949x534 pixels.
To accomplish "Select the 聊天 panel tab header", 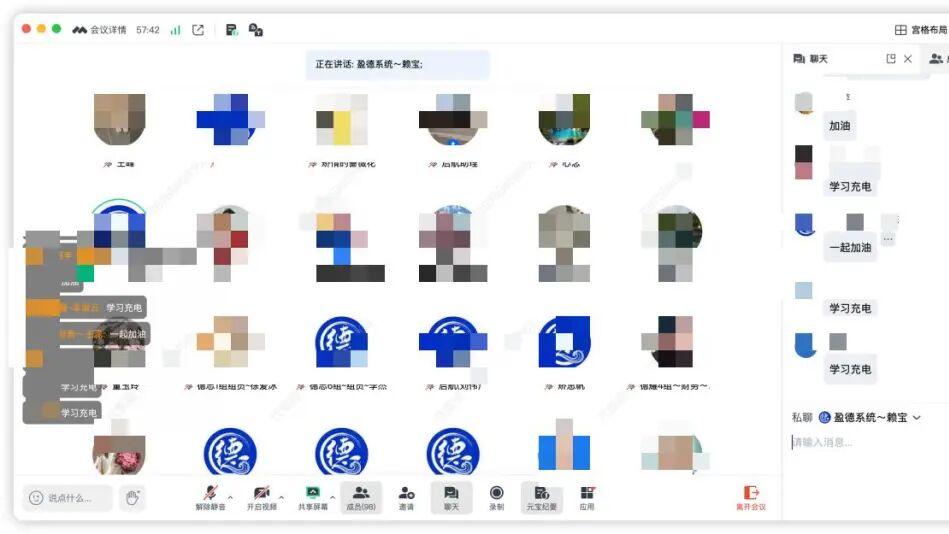I will pyautogui.click(x=810, y=59).
